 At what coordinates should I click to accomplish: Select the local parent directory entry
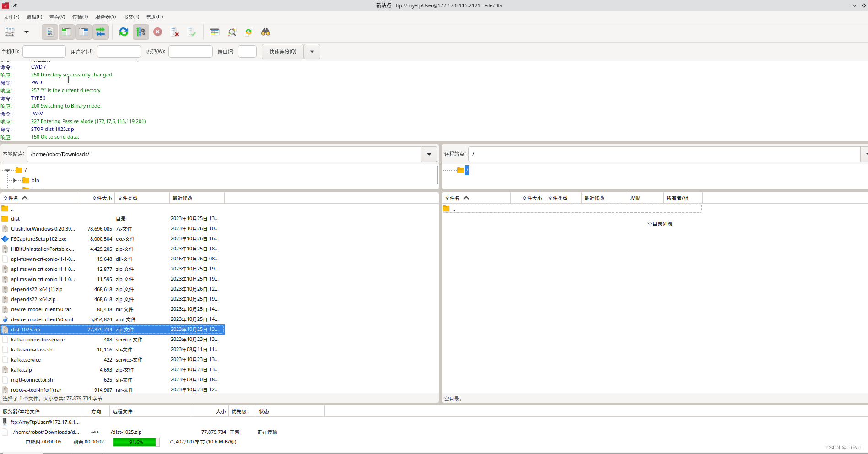coord(113,209)
